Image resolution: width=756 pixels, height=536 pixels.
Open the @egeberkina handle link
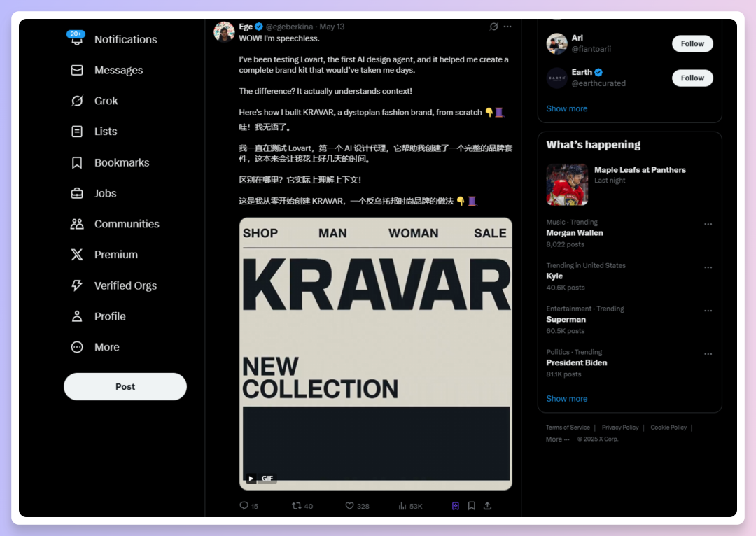[x=289, y=27]
